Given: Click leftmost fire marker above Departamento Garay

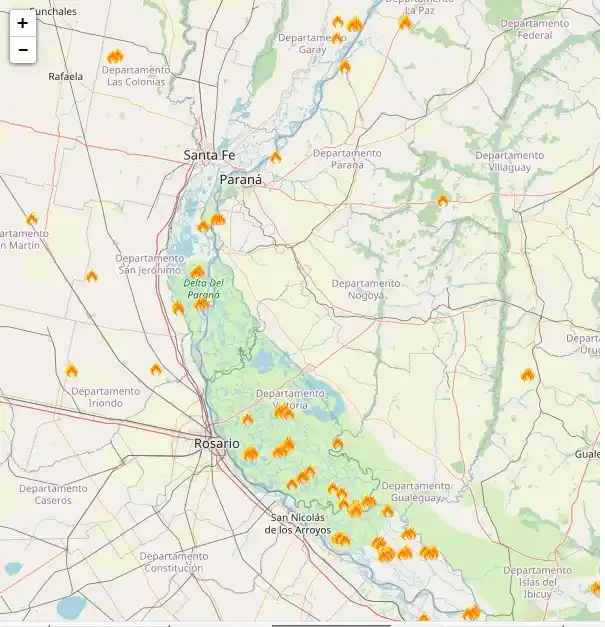Looking at the screenshot, I should tap(337, 21).
